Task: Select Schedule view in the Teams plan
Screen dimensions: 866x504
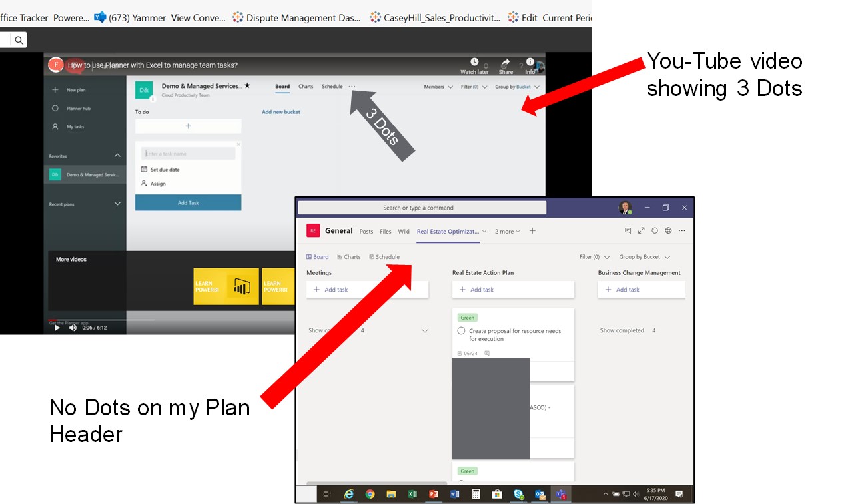Action: click(384, 257)
